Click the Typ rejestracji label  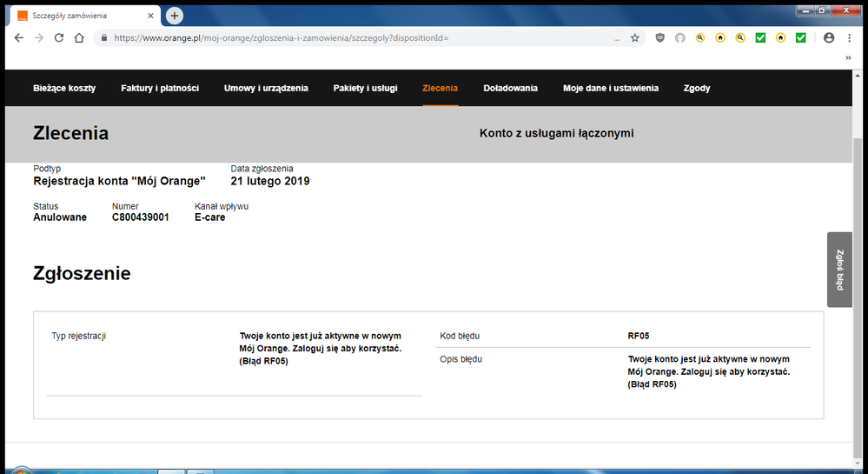click(78, 336)
